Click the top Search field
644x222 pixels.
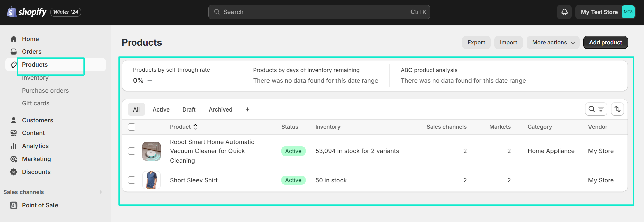tap(319, 12)
